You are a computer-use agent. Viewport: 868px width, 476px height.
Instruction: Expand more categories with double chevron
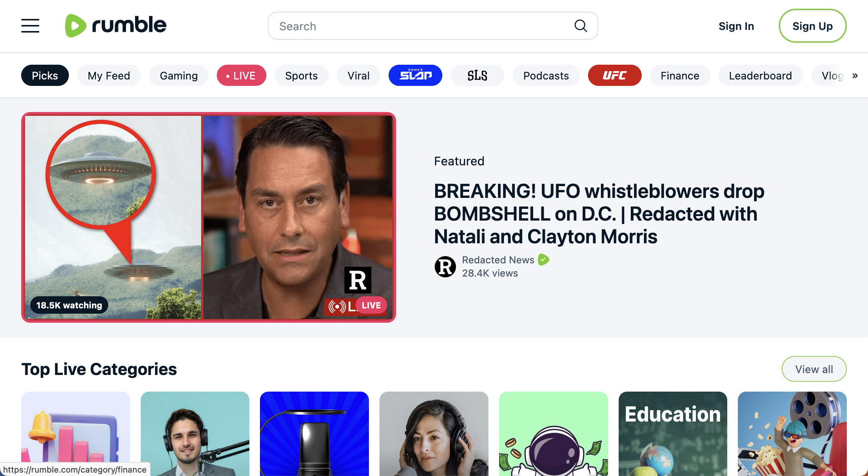(855, 75)
